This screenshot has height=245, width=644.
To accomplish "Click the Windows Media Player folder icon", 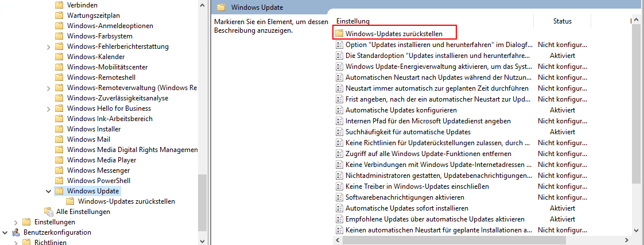I will (x=59, y=160).
